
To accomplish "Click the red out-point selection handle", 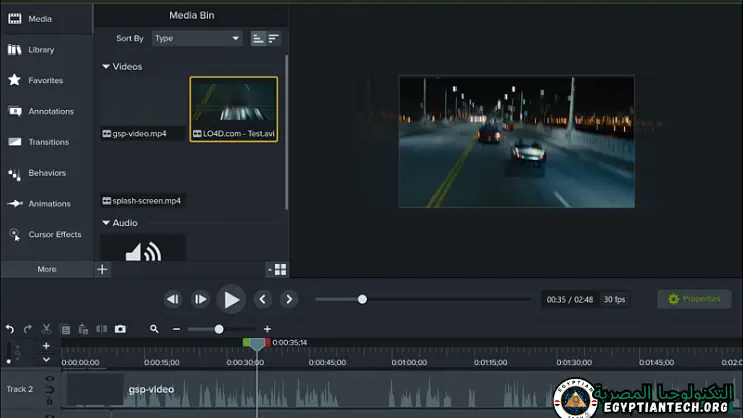I will (x=267, y=342).
